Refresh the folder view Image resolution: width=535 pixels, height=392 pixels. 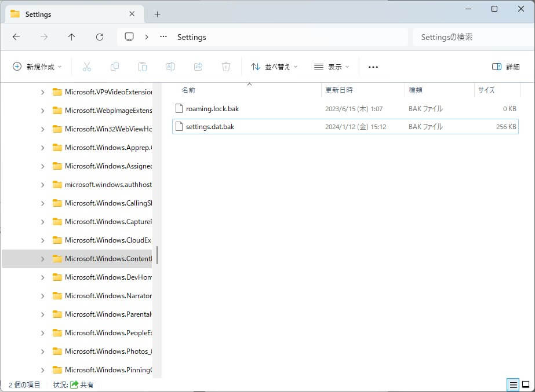[x=100, y=37]
